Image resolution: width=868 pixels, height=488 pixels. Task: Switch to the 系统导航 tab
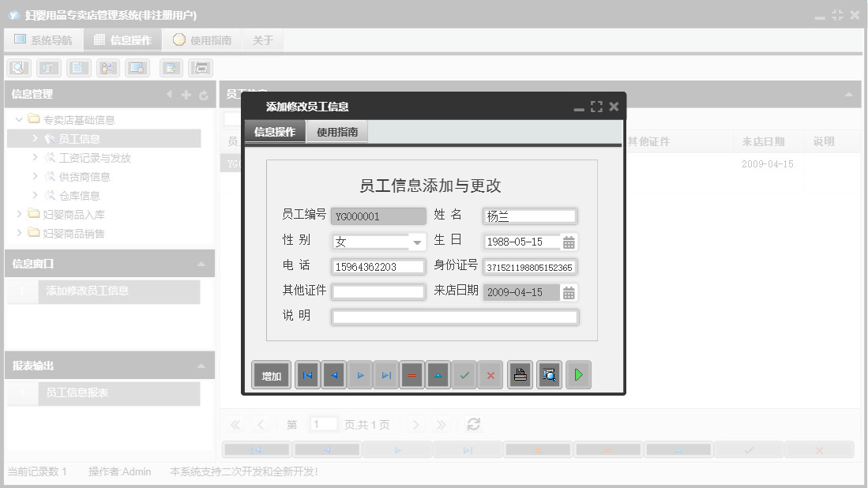point(43,39)
